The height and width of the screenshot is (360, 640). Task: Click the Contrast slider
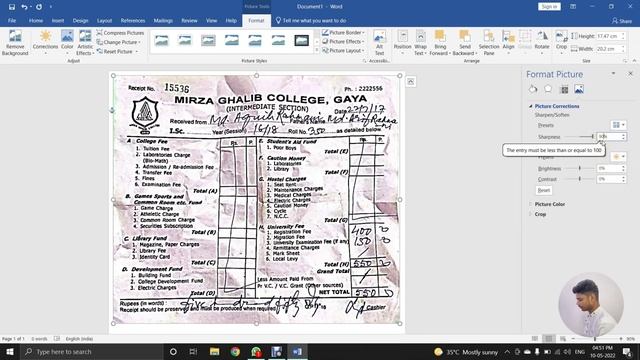(580, 179)
